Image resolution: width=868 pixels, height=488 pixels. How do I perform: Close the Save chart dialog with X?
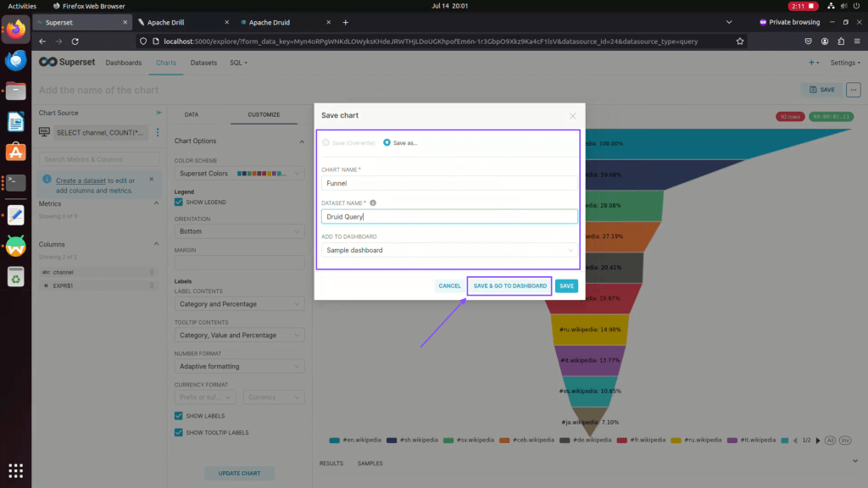(x=572, y=116)
